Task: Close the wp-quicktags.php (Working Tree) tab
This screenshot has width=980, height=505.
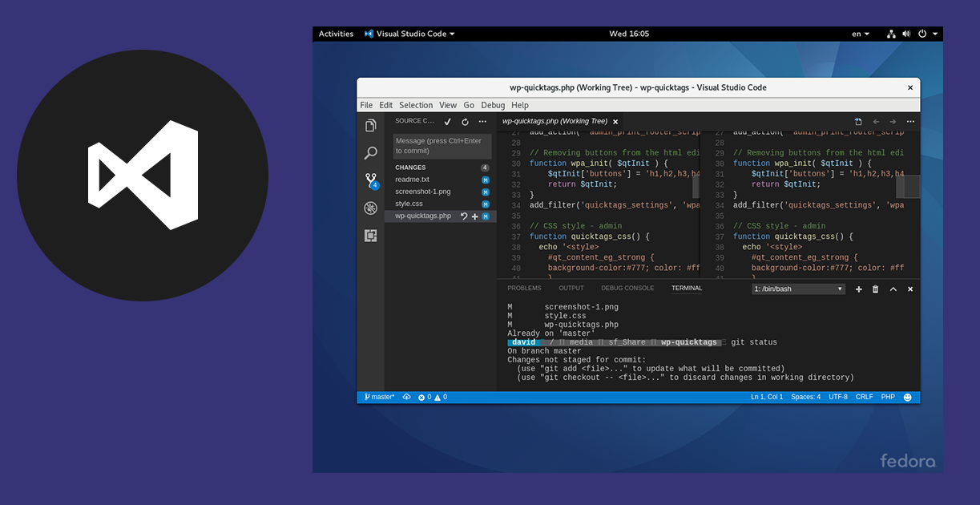Action: pyautogui.click(x=615, y=122)
